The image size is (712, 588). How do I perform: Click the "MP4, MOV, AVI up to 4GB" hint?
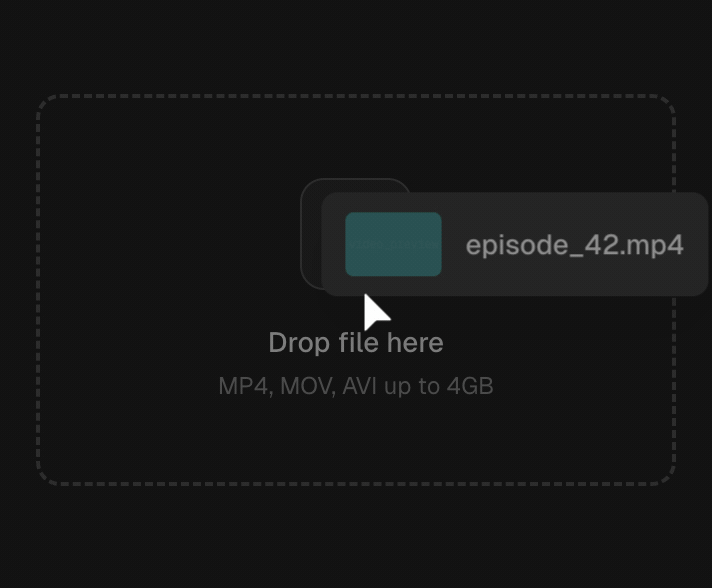point(356,386)
